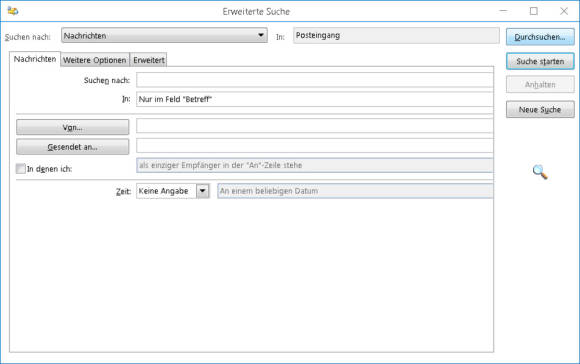Click the Posteingang folder field

[x=396, y=36]
